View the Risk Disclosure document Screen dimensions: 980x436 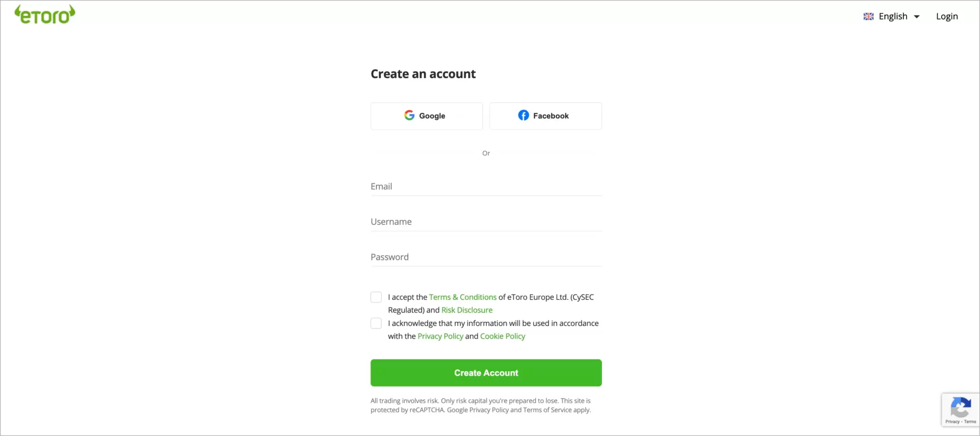pos(467,310)
